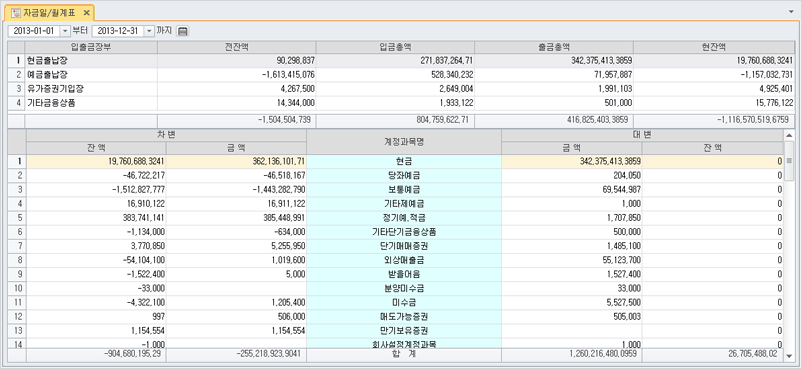Click the 대 변 group header

pos(642,136)
